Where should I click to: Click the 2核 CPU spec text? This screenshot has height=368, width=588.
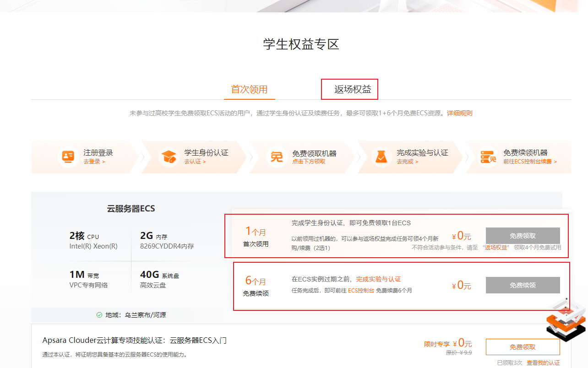[84, 236]
